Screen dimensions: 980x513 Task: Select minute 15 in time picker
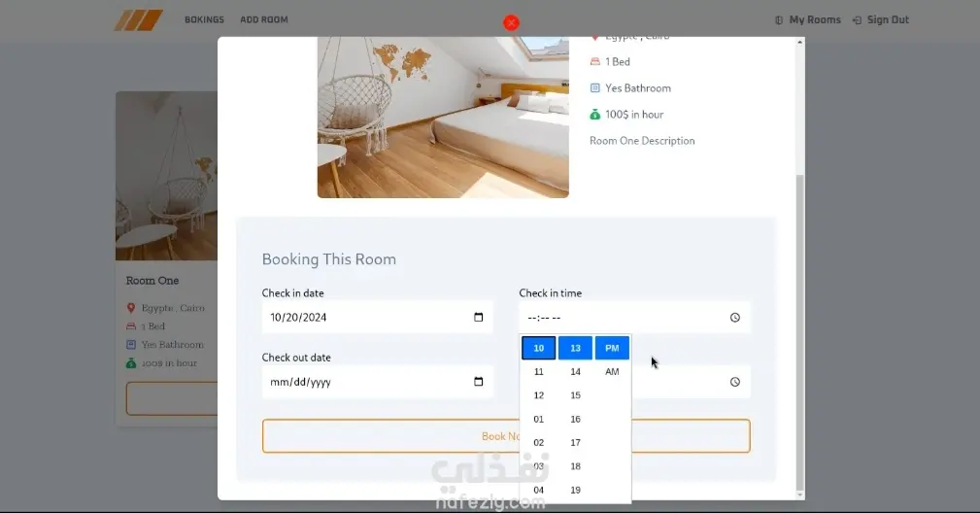tap(576, 395)
